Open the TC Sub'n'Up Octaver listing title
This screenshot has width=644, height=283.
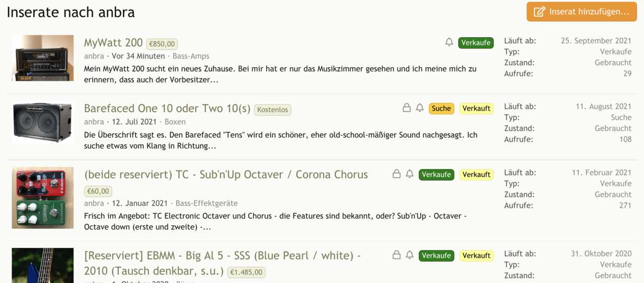(225, 175)
